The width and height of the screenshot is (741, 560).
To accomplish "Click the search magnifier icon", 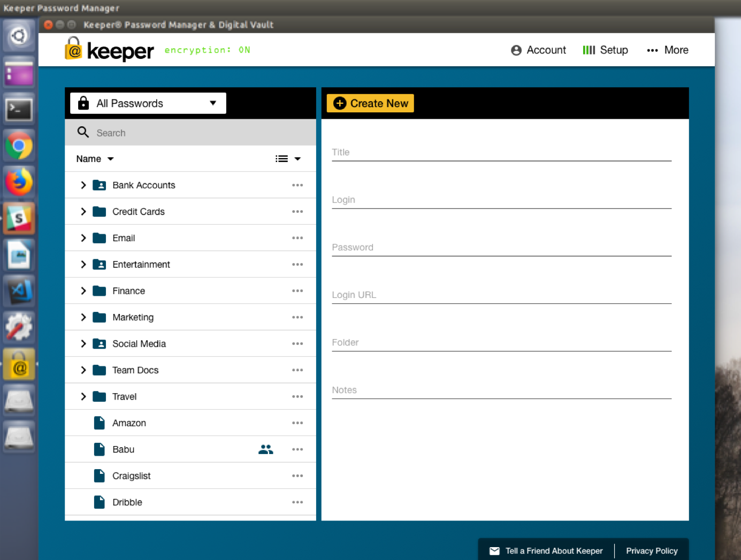I will pos(83,132).
